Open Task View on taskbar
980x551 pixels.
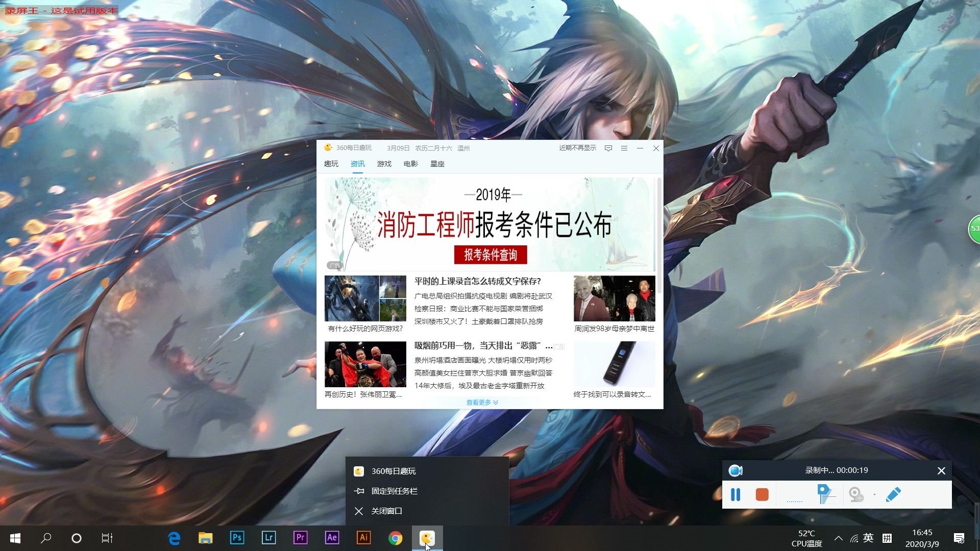107,538
